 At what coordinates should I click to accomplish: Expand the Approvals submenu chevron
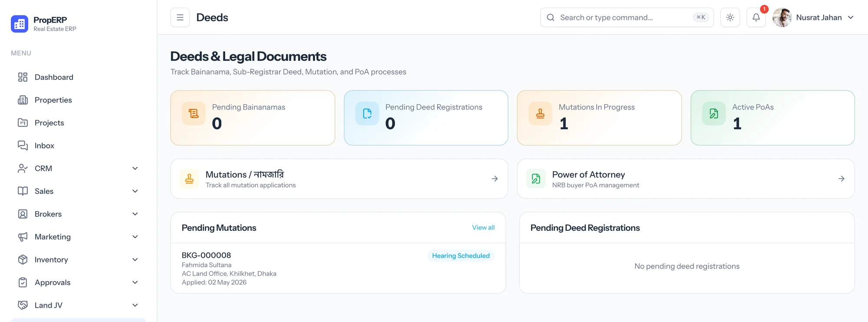[x=135, y=282]
